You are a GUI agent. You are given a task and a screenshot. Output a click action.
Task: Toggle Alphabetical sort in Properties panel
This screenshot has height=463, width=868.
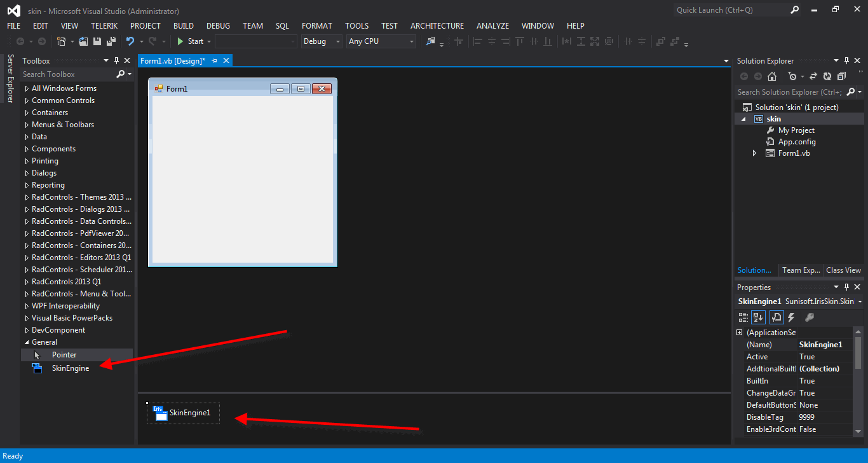coord(758,317)
